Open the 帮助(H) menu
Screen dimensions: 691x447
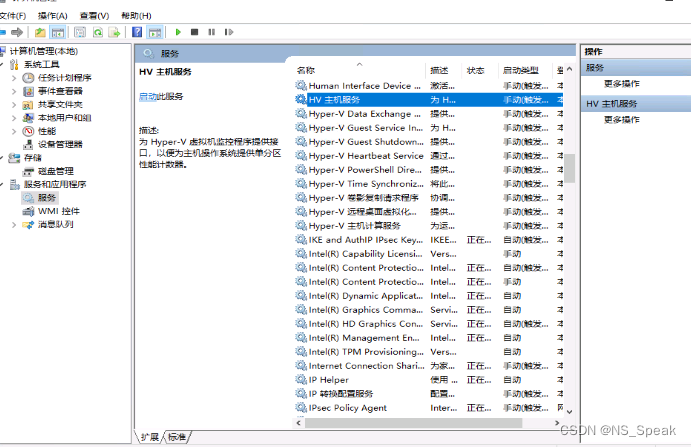pyautogui.click(x=136, y=16)
